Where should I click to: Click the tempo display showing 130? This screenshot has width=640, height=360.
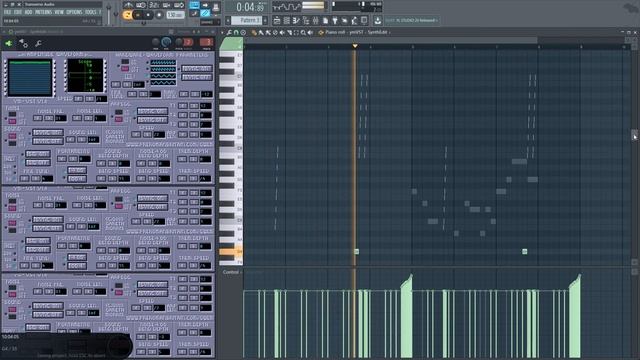pos(175,15)
